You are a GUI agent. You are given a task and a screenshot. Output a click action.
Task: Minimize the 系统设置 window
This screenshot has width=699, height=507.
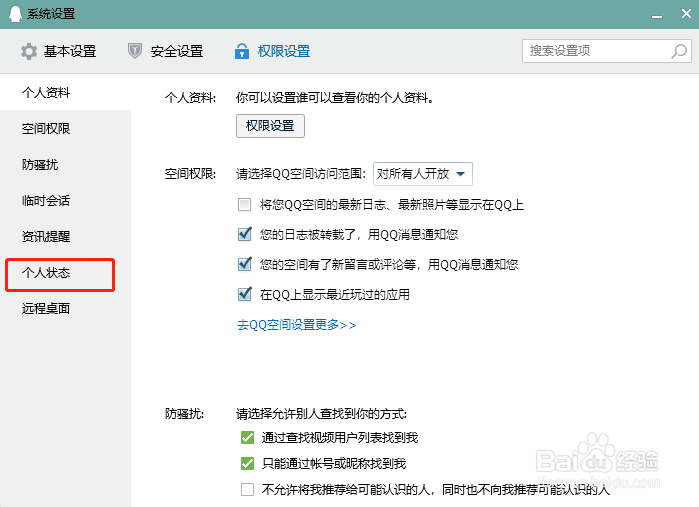click(x=657, y=16)
